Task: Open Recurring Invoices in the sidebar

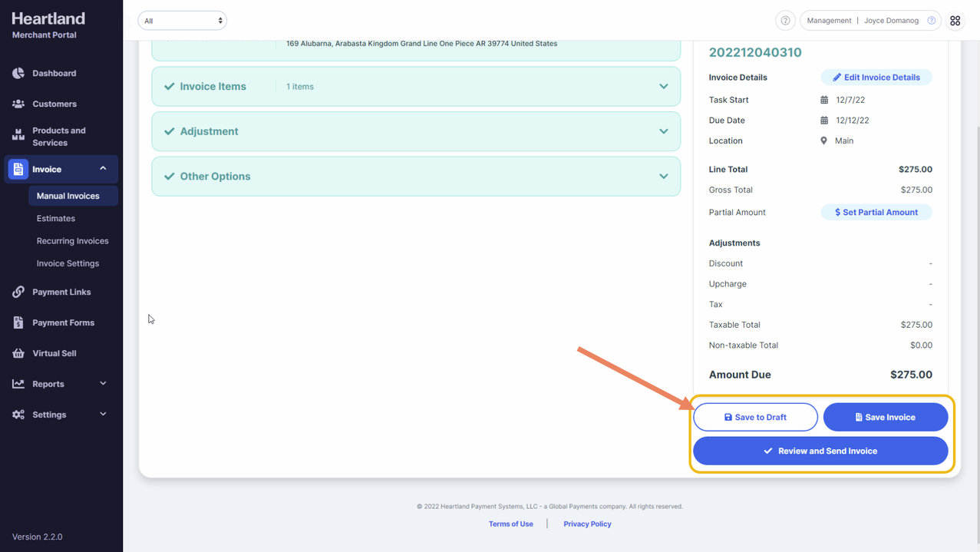Action: pyautogui.click(x=72, y=241)
